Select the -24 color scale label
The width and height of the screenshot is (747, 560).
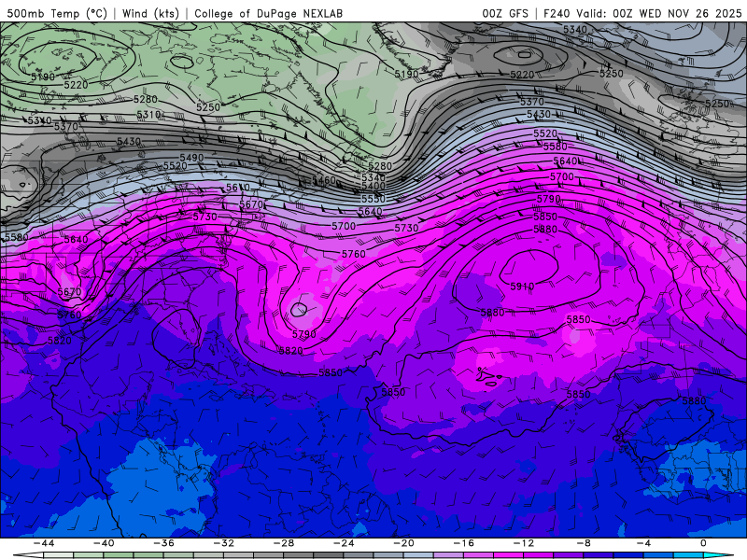pyautogui.click(x=344, y=543)
